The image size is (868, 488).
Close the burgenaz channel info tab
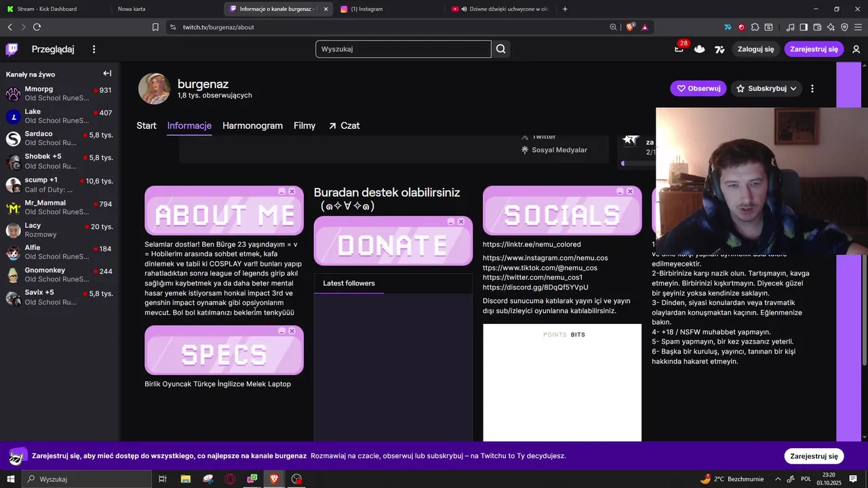click(x=325, y=9)
